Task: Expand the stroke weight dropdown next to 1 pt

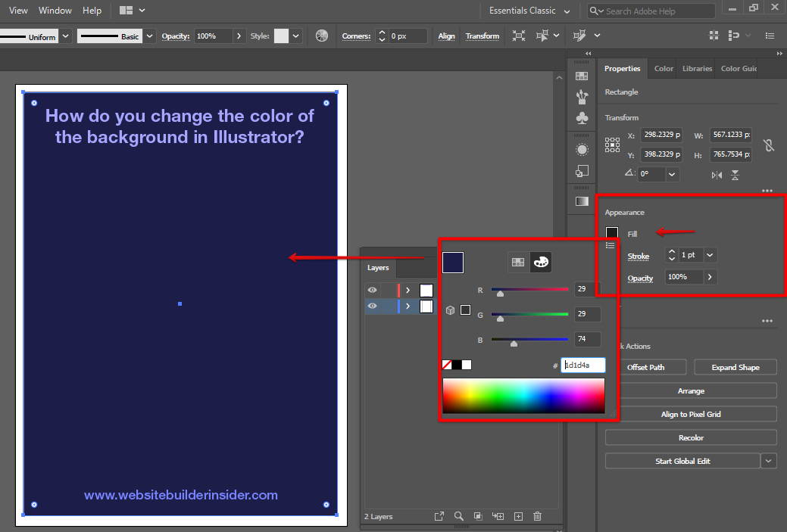Action: pyautogui.click(x=710, y=256)
